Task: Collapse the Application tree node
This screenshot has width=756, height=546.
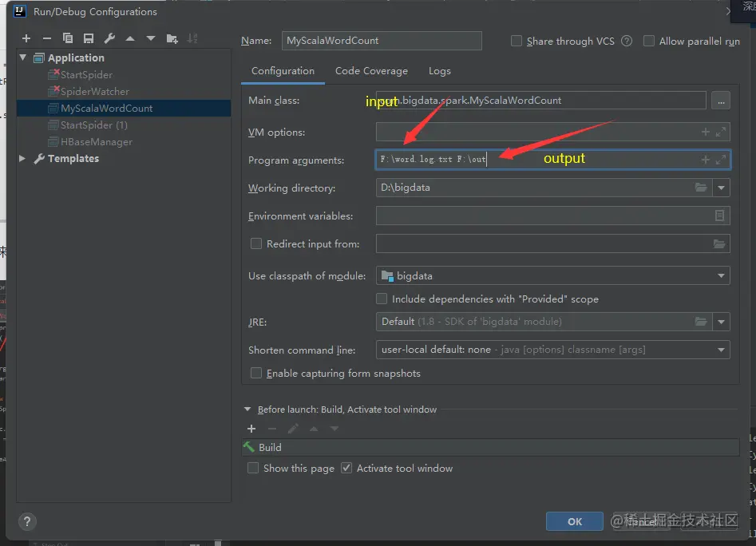Action: point(22,57)
